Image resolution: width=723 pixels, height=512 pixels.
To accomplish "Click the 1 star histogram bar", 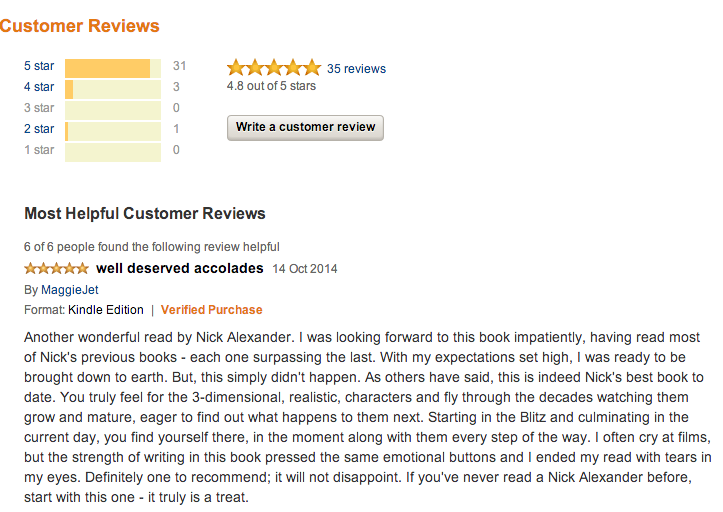I will pyautogui.click(x=112, y=151).
